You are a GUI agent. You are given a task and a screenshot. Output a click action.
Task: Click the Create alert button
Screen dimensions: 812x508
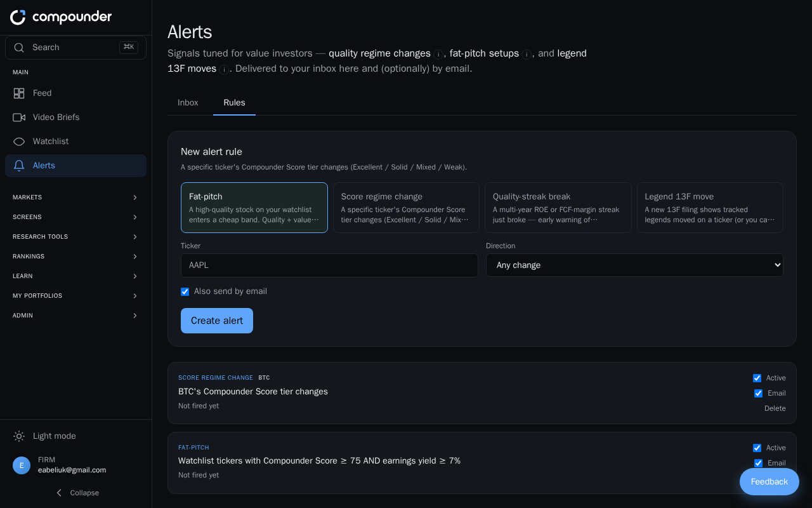point(217,321)
